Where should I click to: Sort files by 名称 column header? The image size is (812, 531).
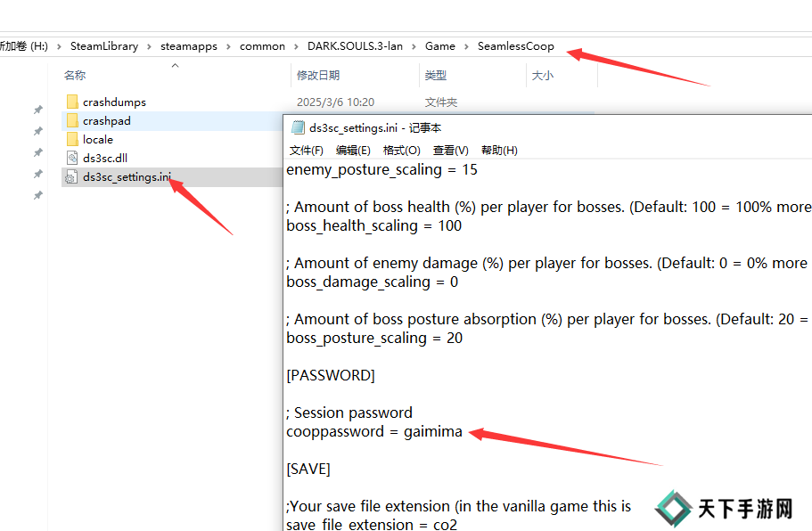point(75,76)
